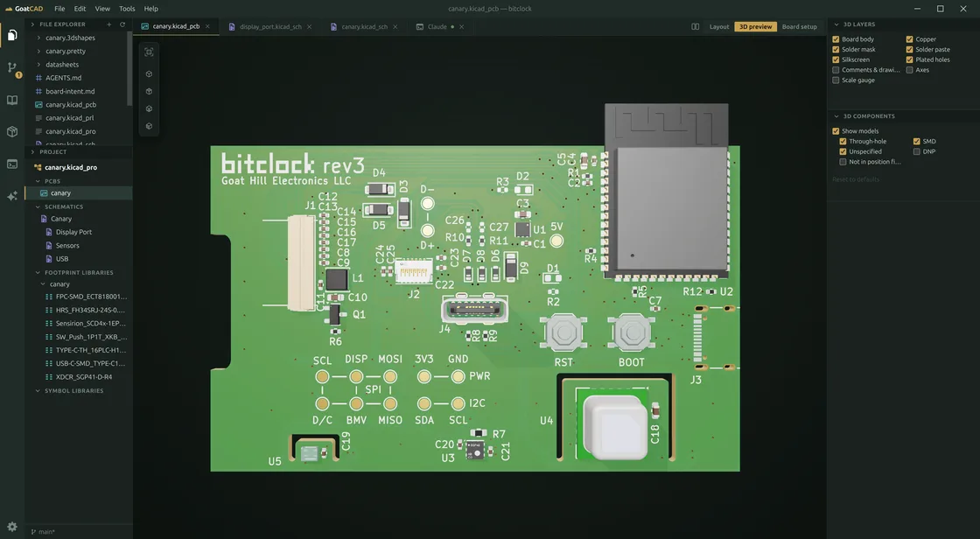Switch to Layout view mode
This screenshot has width=980, height=539.
pos(718,27)
